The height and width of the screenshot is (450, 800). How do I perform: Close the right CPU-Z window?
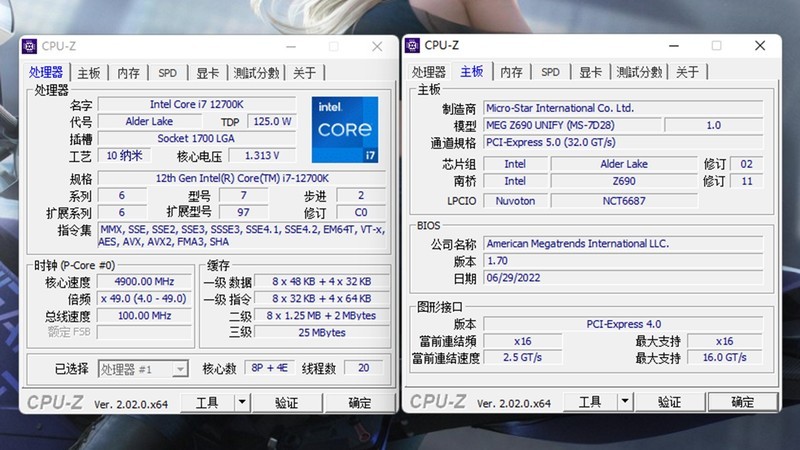[x=760, y=45]
